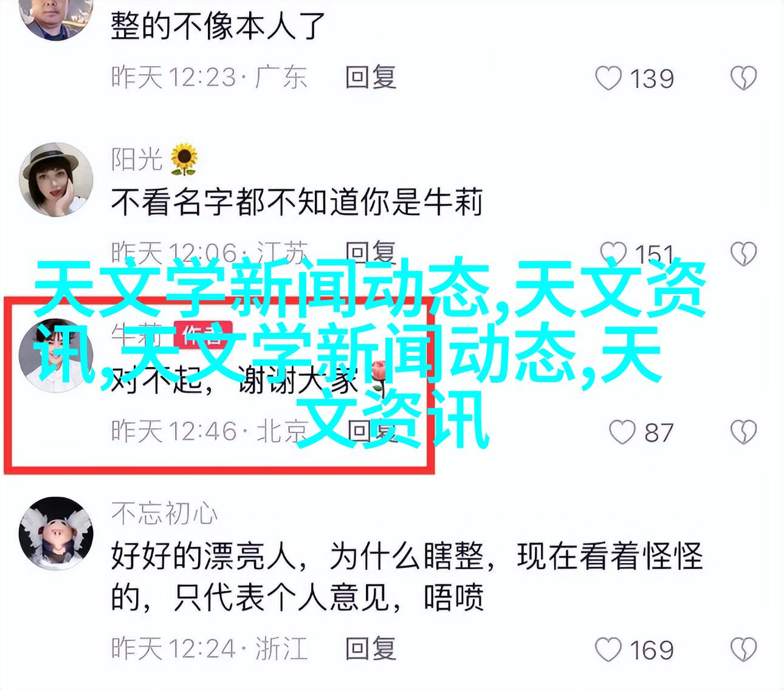Open username 阳光 with sunflower

tap(154, 159)
